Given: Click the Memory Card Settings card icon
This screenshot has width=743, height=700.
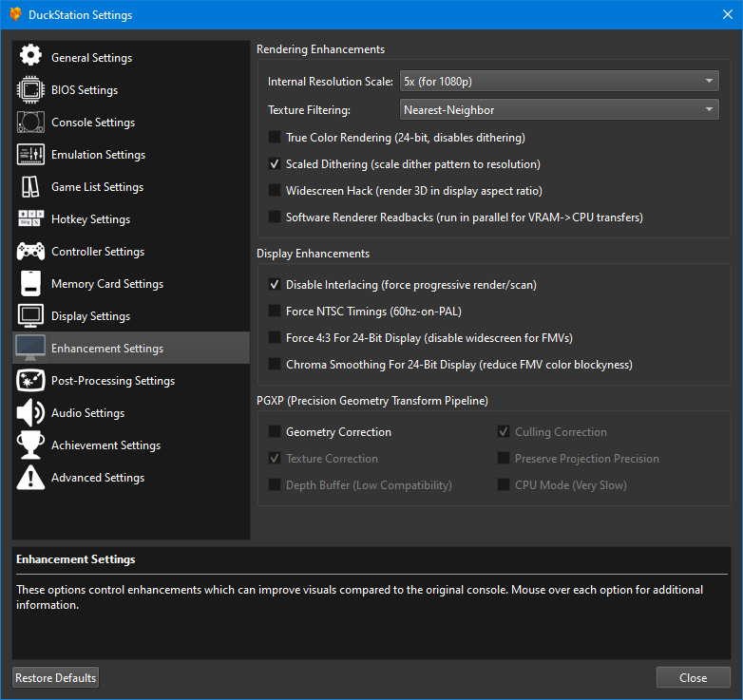Looking at the screenshot, I should (x=30, y=283).
